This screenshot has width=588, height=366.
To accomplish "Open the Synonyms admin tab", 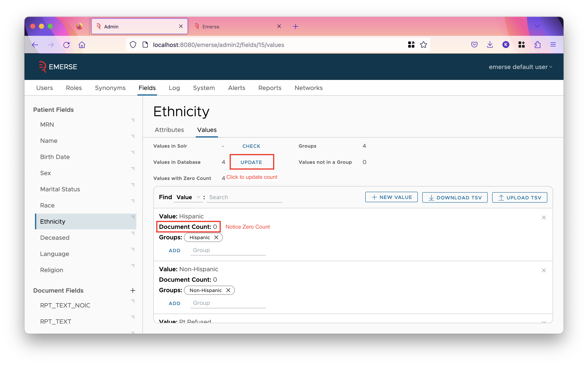I will tap(110, 88).
